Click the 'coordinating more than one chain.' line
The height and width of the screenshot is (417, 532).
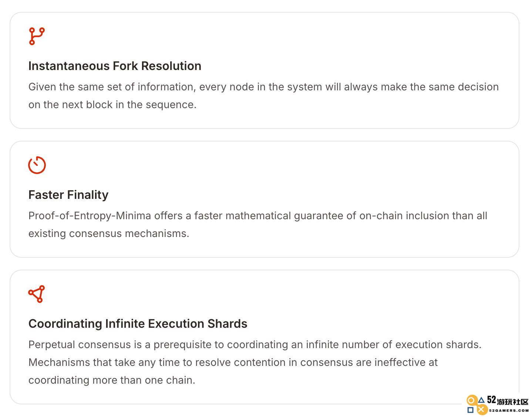[x=112, y=380]
